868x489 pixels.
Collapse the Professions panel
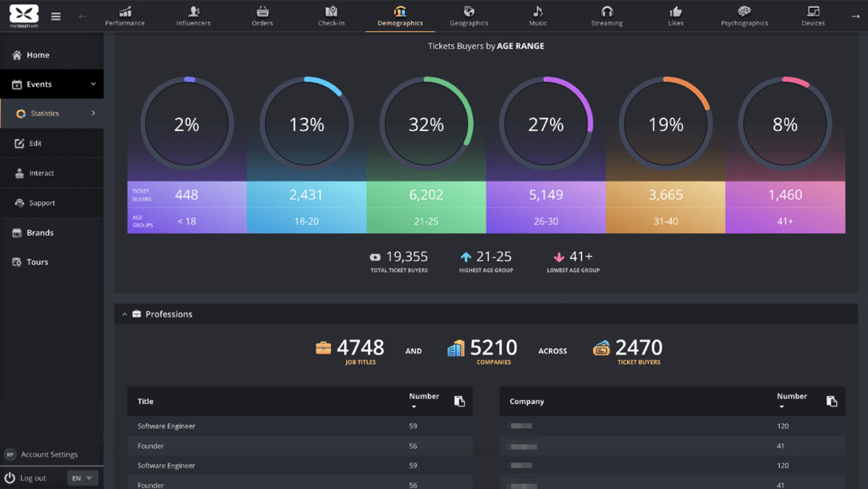coord(125,314)
